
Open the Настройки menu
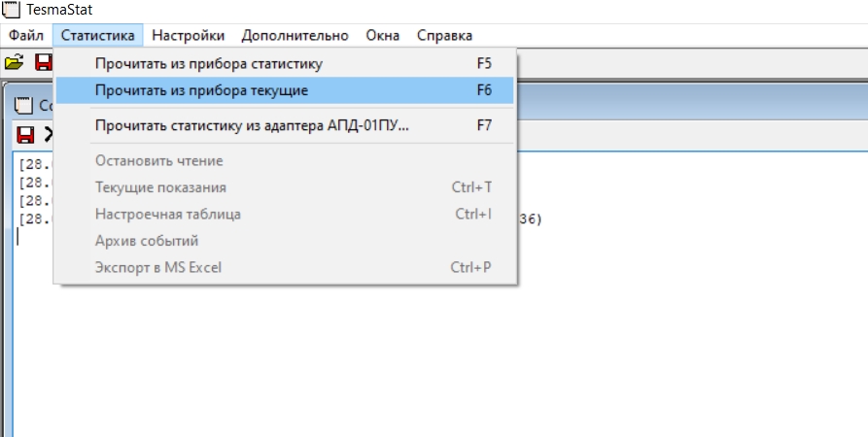click(x=189, y=35)
